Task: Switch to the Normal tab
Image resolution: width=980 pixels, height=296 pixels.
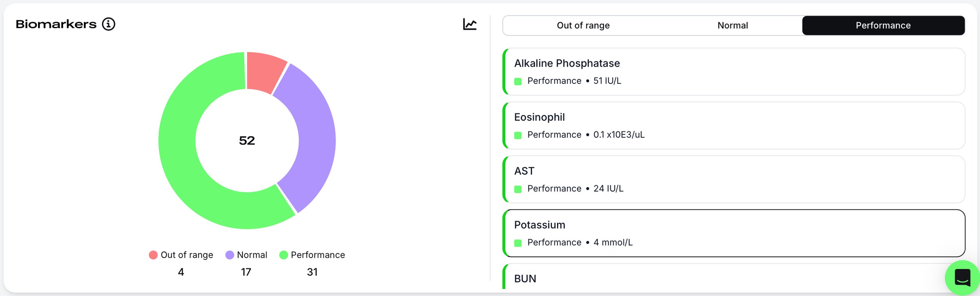Action: click(732, 25)
